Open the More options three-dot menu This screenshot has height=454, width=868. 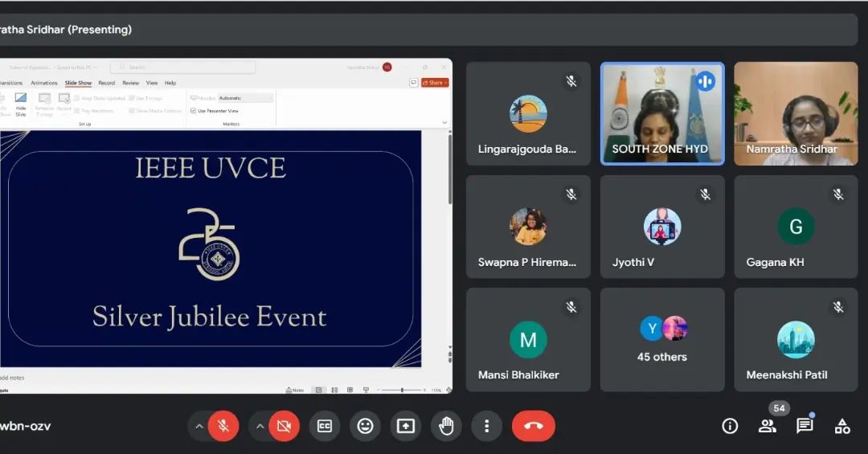tap(486, 426)
